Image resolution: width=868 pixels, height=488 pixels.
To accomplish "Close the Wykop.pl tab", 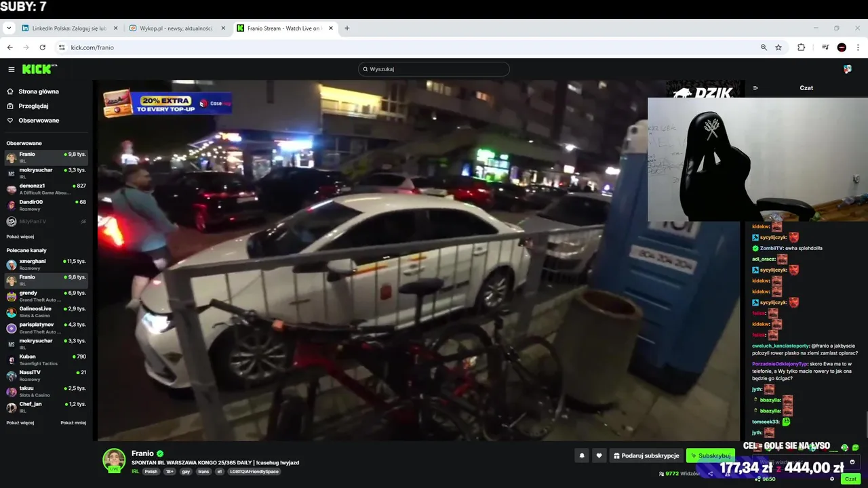I will click(x=223, y=28).
